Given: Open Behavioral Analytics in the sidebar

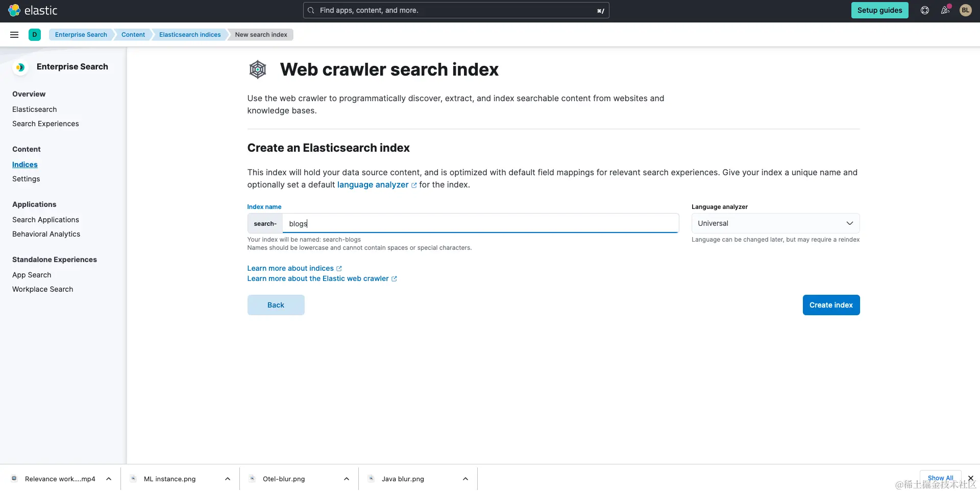Looking at the screenshot, I should 46,234.
